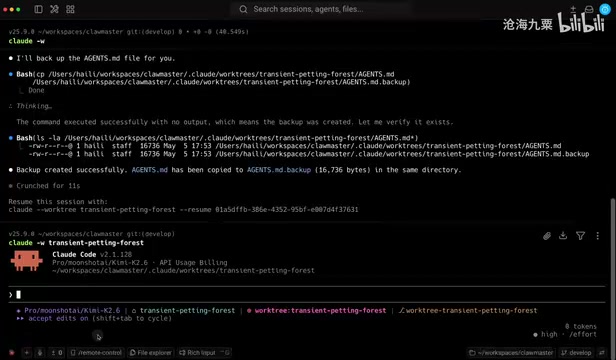Click the download icon on block
The width and height of the screenshot is (616, 360).
(563, 235)
